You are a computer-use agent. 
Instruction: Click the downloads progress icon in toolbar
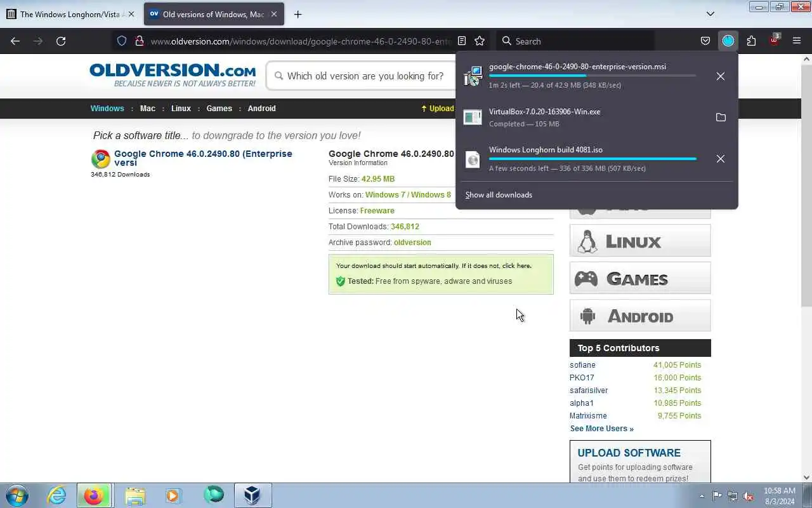point(728,41)
